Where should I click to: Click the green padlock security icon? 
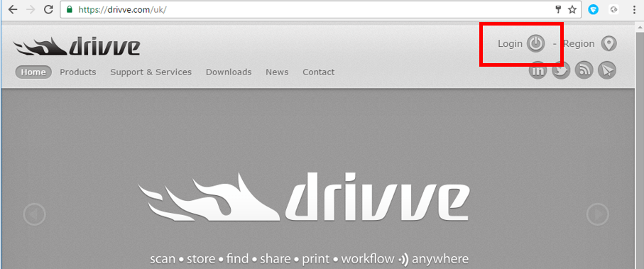tap(70, 9)
